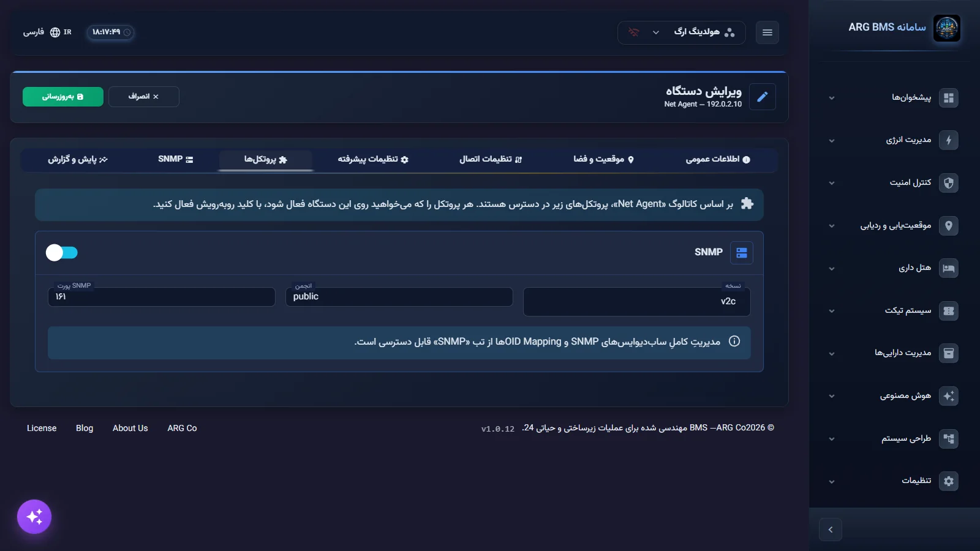Click the version text v1.0.12
Image resolution: width=980 pixels, height=551 pixels.
coord(498,429)
